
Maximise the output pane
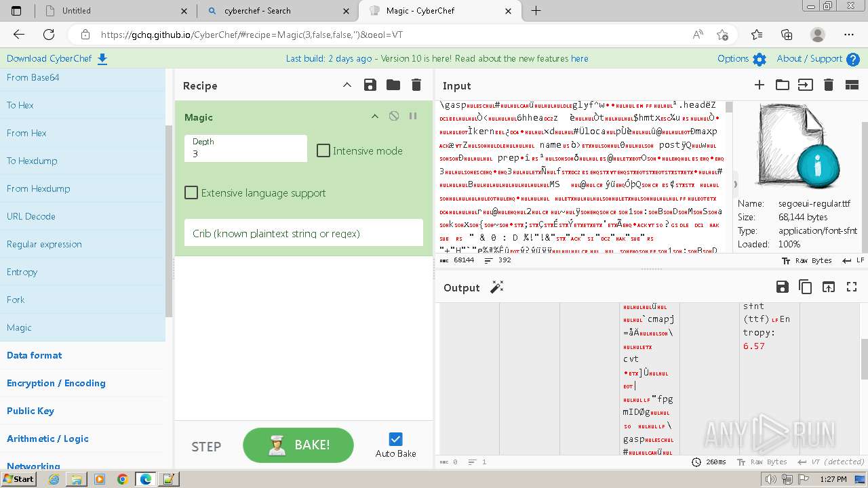pos(852,287)
